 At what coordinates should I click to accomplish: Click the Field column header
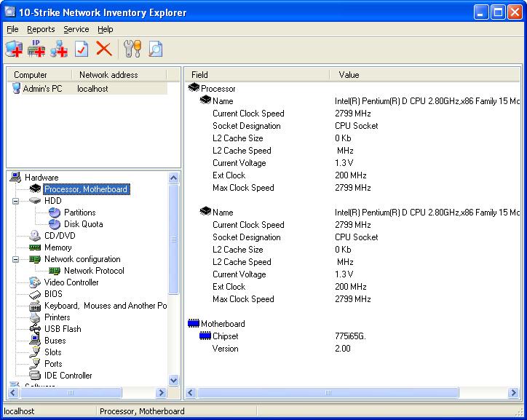258,74
